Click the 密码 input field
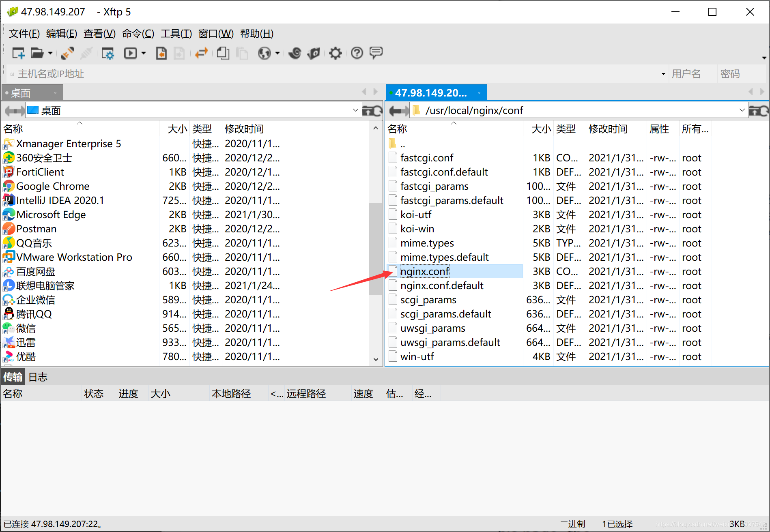The image size is (770, 532). coord(741,74)
